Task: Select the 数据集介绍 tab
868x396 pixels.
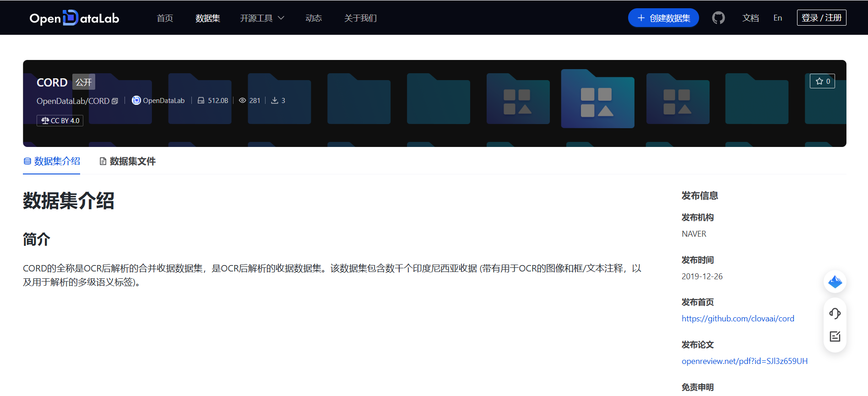Action: [x=52, y=161]
